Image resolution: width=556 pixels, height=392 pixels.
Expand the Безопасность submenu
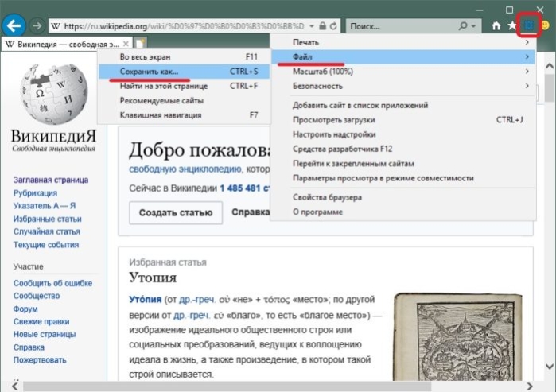click(x=403, y=86)
